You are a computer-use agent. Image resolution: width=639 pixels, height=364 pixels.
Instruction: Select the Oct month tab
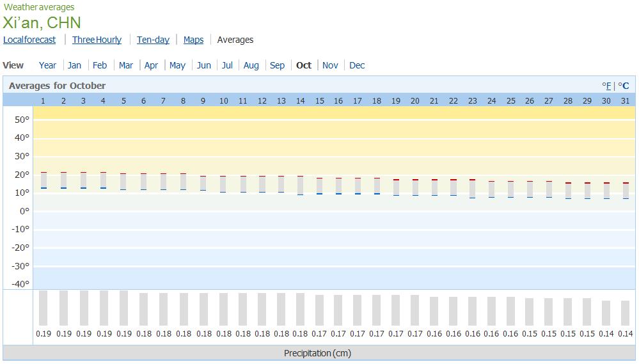click(x=304, y=65)
